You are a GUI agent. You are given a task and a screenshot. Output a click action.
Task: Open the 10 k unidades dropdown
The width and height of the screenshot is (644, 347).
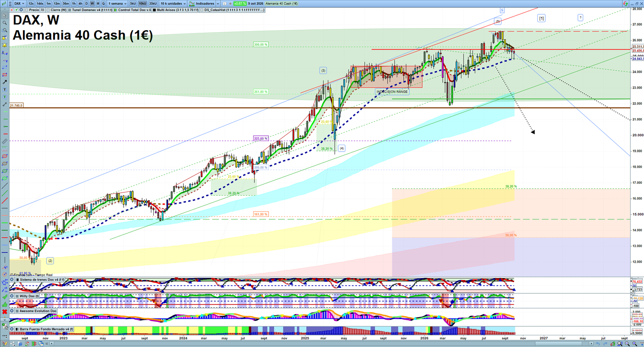tap(173, 4)
